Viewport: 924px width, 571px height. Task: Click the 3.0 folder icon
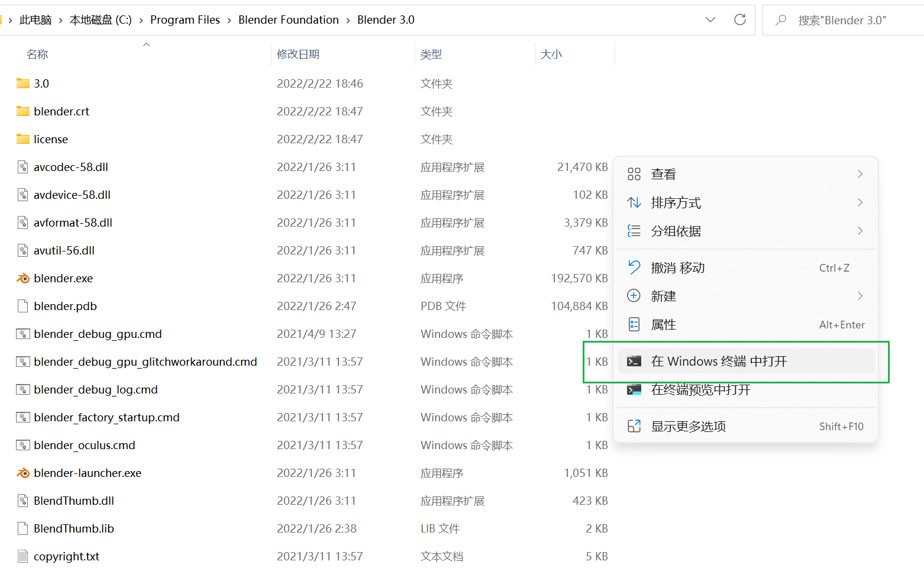23,83
